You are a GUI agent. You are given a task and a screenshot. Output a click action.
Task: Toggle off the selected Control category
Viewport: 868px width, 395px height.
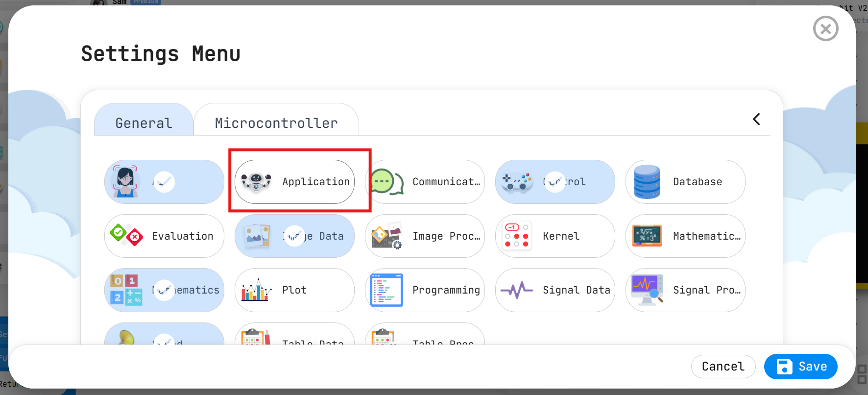[x=555, y=182]
